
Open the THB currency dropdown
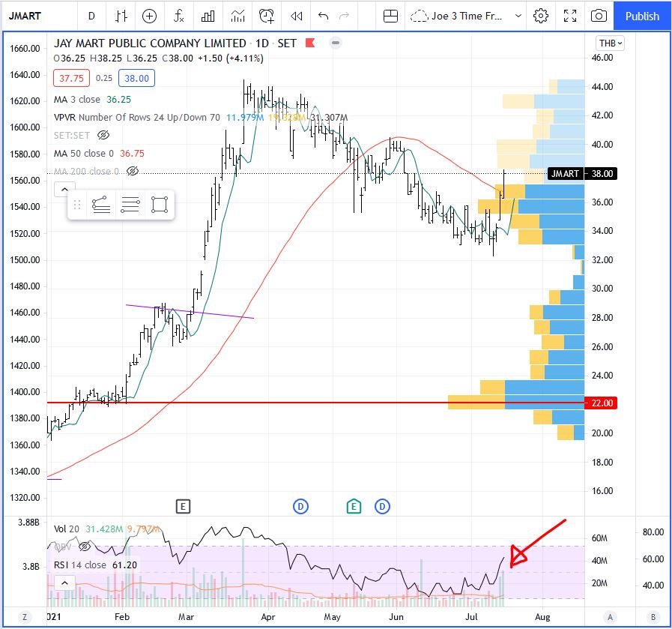click(610, 43)
